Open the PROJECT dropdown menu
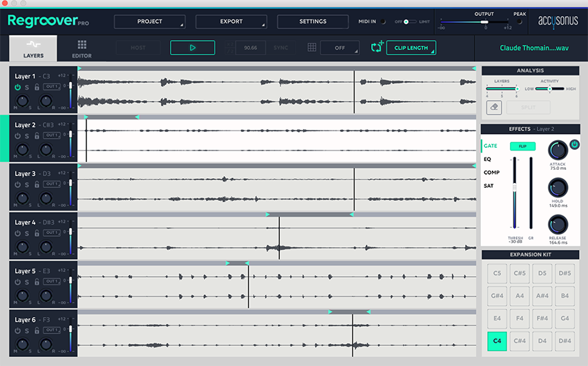Screen dimensions: 588x366 150,21
